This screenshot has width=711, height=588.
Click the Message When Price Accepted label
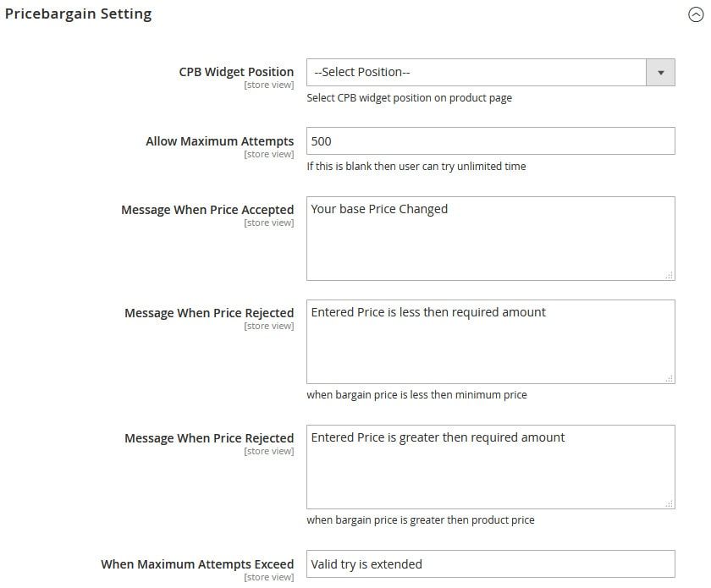(x=207, y=210)
